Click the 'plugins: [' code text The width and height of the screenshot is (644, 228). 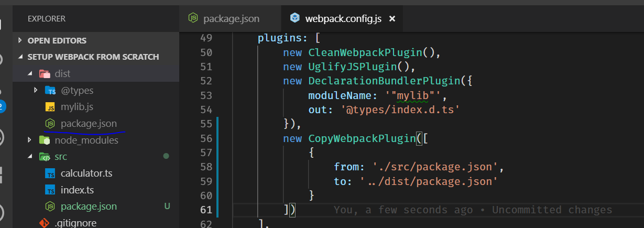pyautogui.click(x=289, y=39)
